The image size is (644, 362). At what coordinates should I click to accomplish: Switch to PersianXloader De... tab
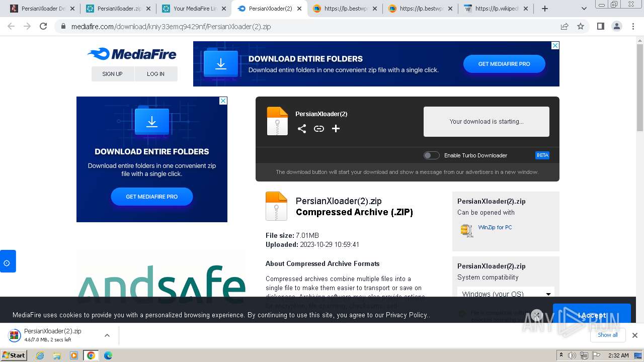click(x=43, y=9)
